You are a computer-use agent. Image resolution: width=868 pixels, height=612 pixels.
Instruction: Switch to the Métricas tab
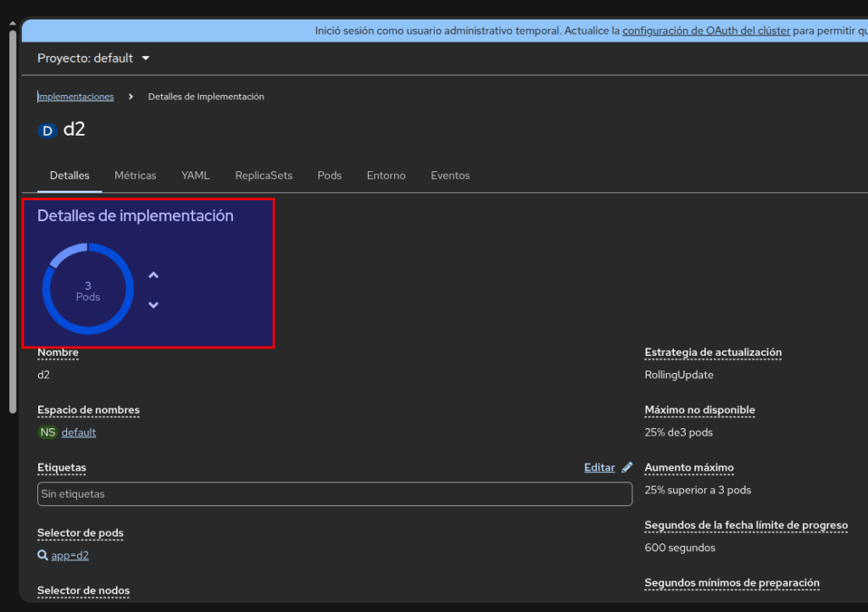click(136, 175)
